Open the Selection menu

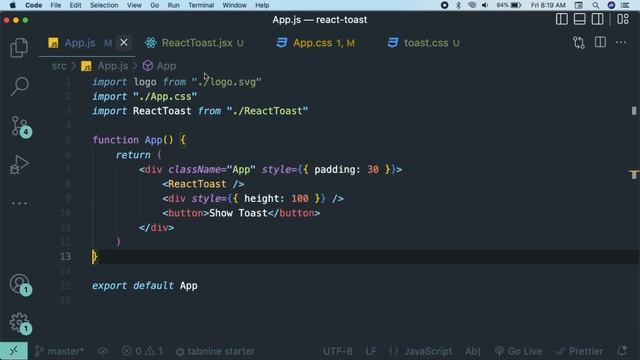[104, 5]
